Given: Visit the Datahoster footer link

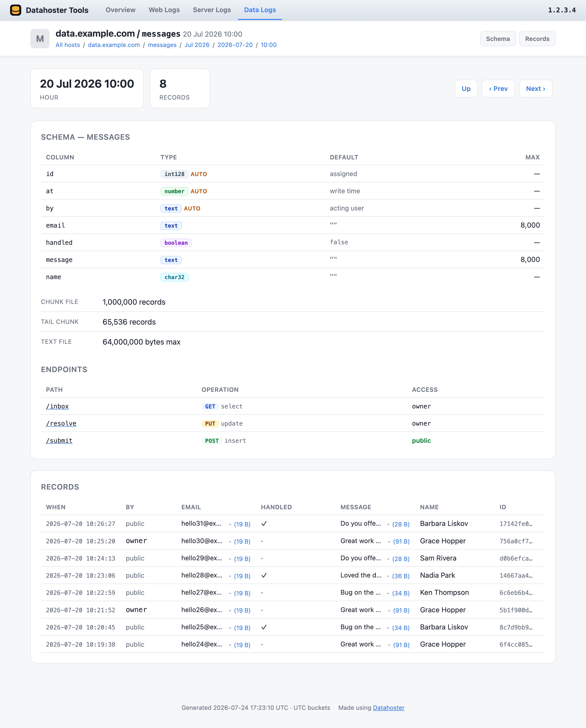Looking at the screenshot, I should [388, 707].
